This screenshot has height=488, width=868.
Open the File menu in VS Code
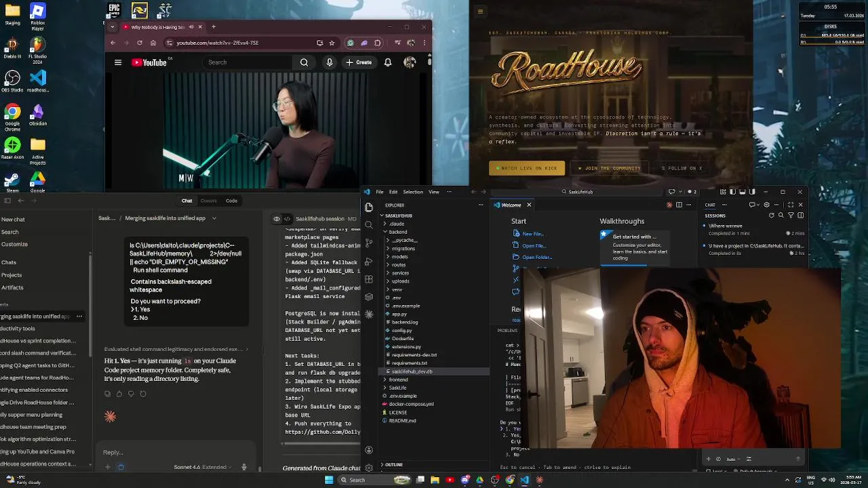pos(380,192)
